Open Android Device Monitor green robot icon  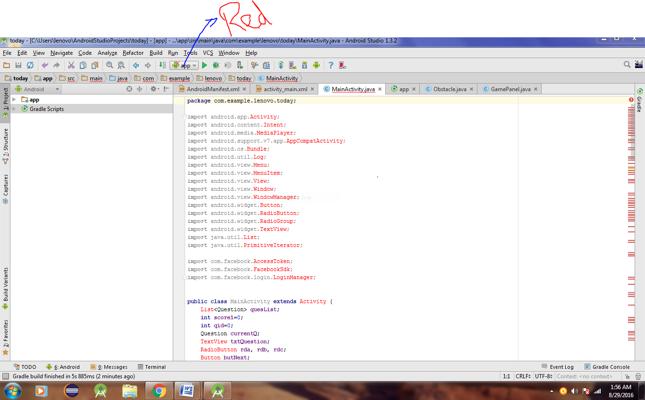(x=316, y=65)
